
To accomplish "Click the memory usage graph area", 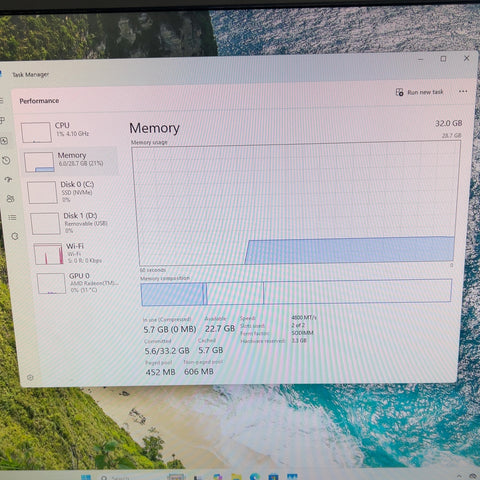I will [296, 204].
